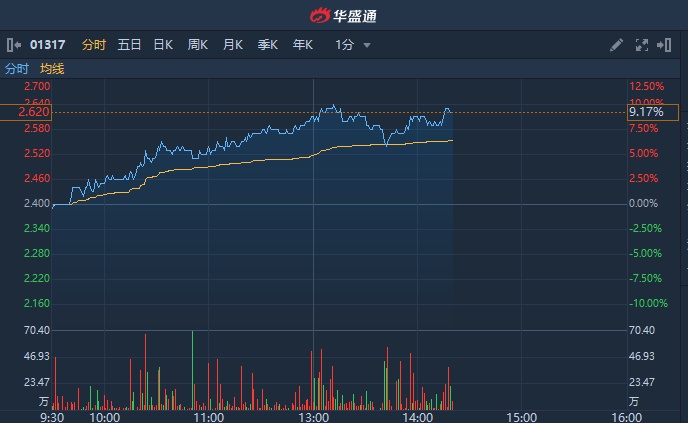Toggle the 均线 average line legend
The width and height of the screenshot is (688, 423).
[52, 69]
